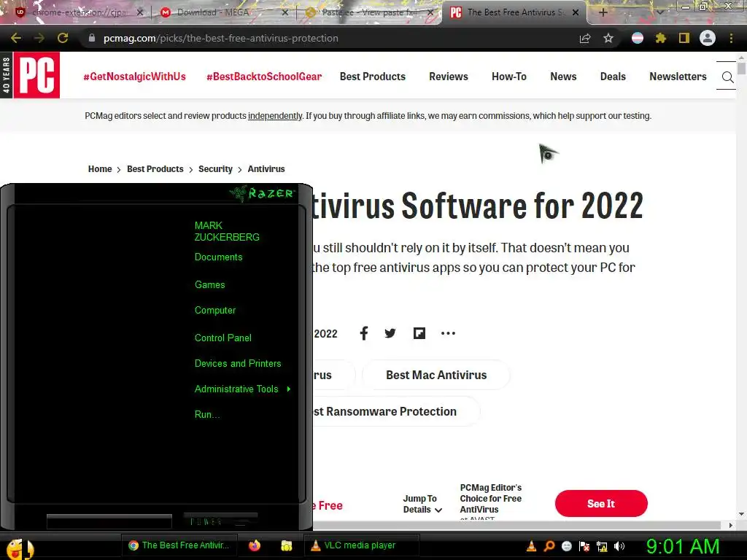
Task: Bookmark this page with the star icon
Action: click(x=608, y=38)
